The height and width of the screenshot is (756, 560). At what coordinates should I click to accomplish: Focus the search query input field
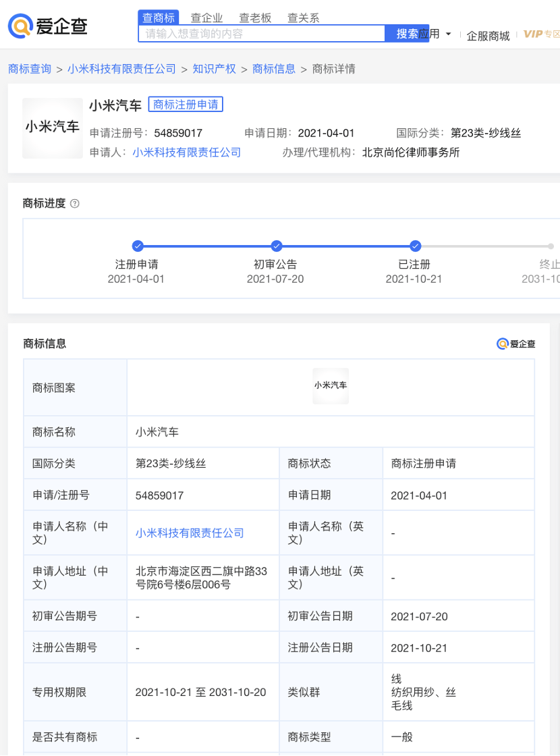pyautogui.click(x=262, y=34)
